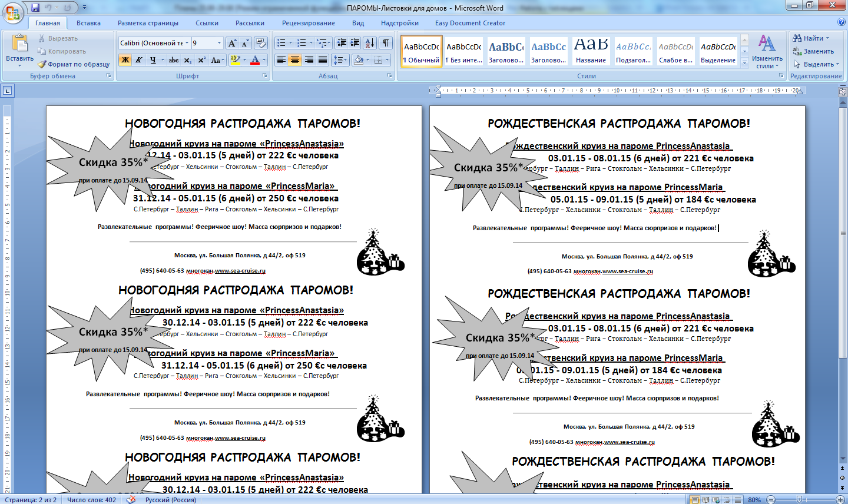Toggle underline Ч formatting
Viewport: 848px width, 504px height.
tap(153, 60)
